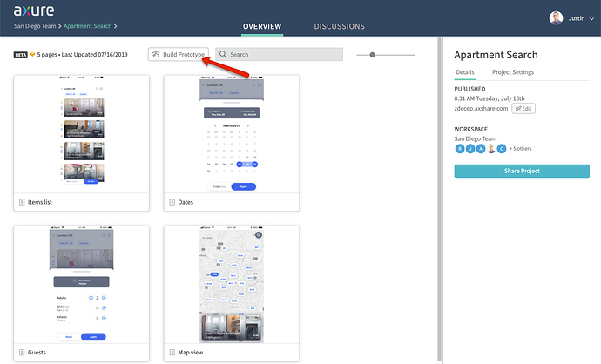Click the BETA badge

point(21,55)
